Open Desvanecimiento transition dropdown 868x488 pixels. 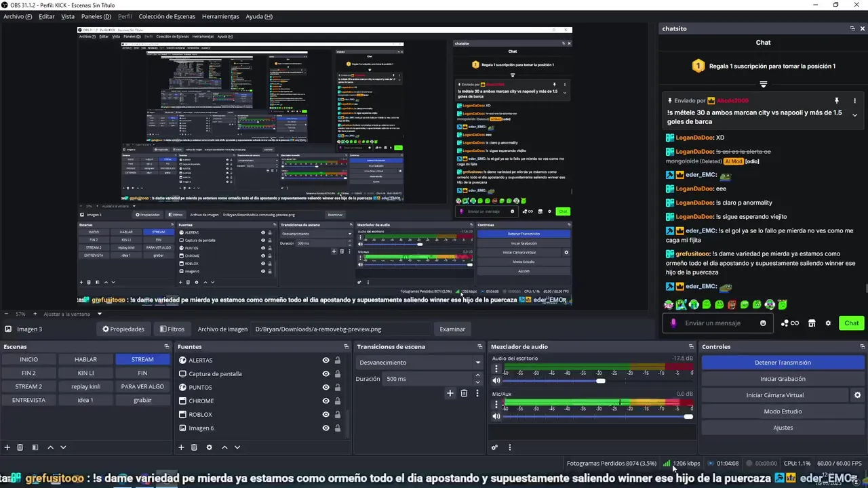419,363
